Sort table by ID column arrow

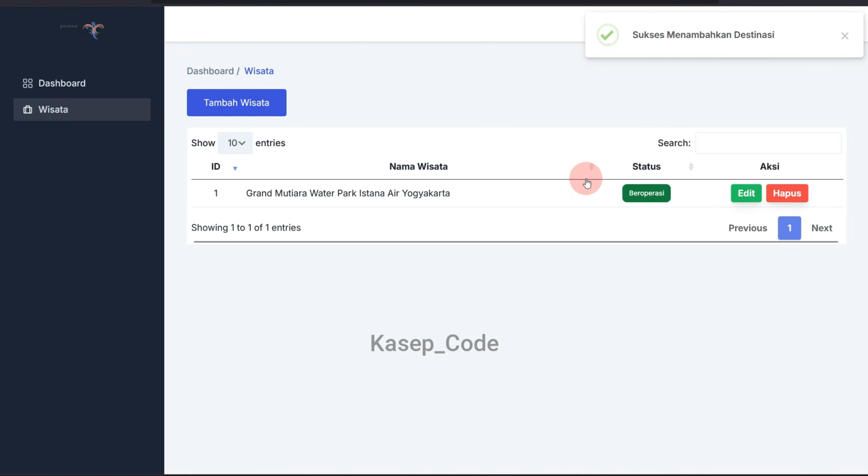pos(235,168)
